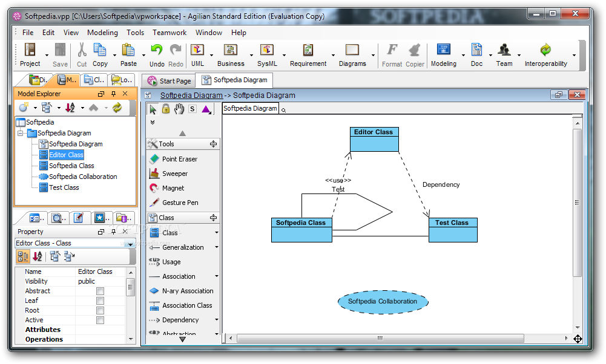606x364 pixels.
Task: Select the Association Class tool
Action: 182,305
